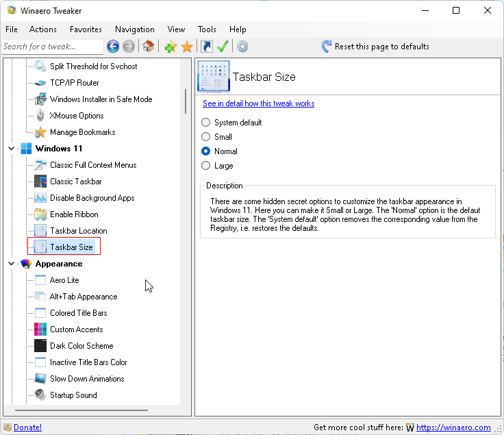504x435 pixels.
Task: Open the File menu
Action: click(12, 29)
